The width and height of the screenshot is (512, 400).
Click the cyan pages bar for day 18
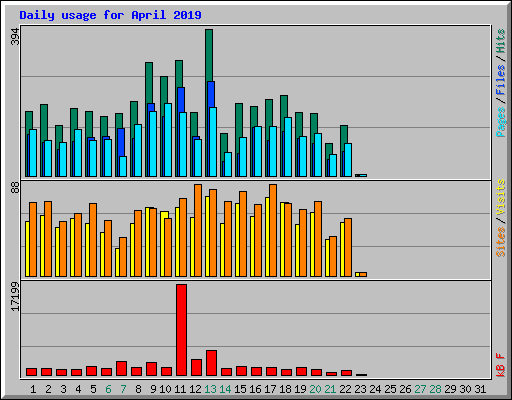pos(288,147)
